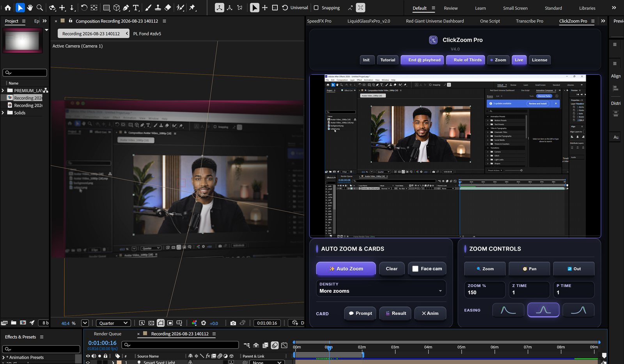Click the License button
This screenshot has width=624, height=364.
(x=539, y=60)
